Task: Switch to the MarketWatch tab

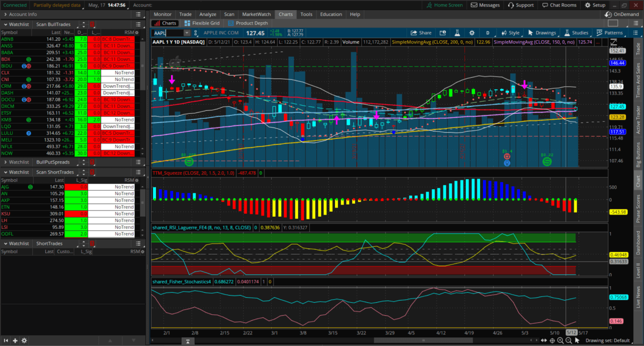Action: coord(257,14)
